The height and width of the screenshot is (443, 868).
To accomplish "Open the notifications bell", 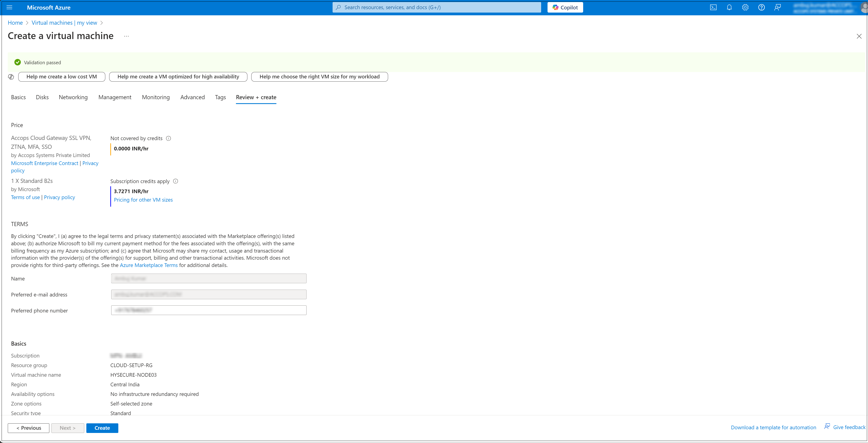I will tap(729, 7).
